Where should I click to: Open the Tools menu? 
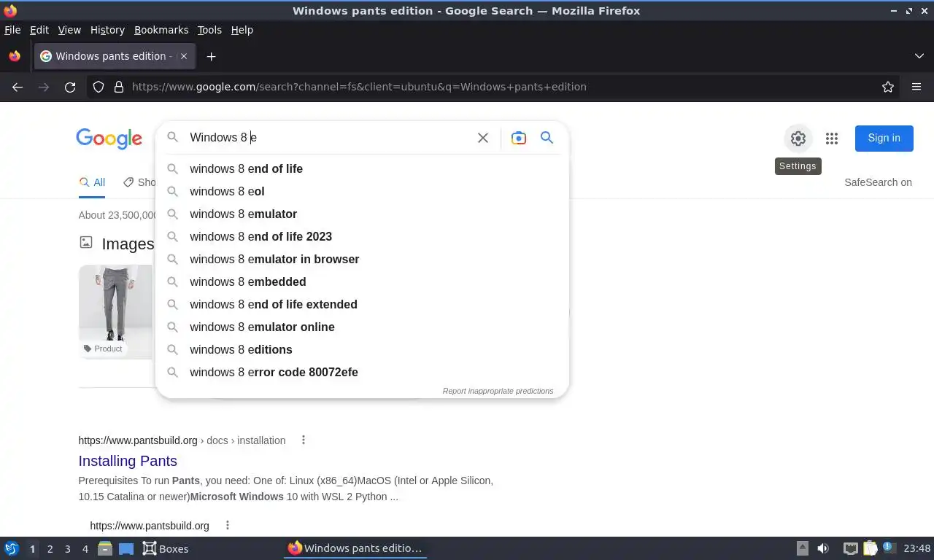(209, 30)
